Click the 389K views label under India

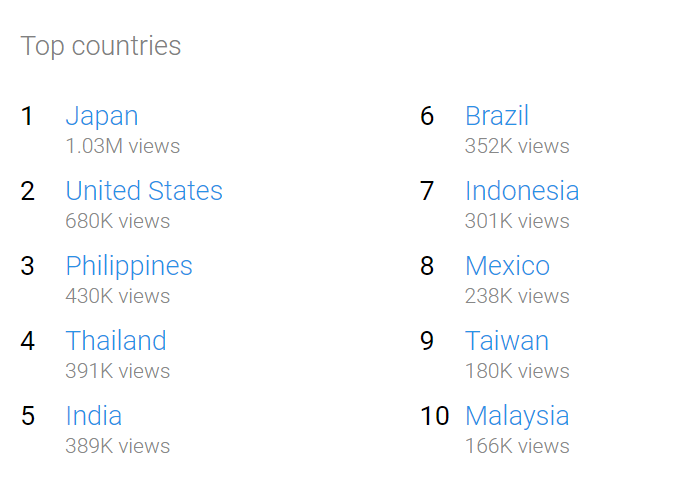point(117,446)
